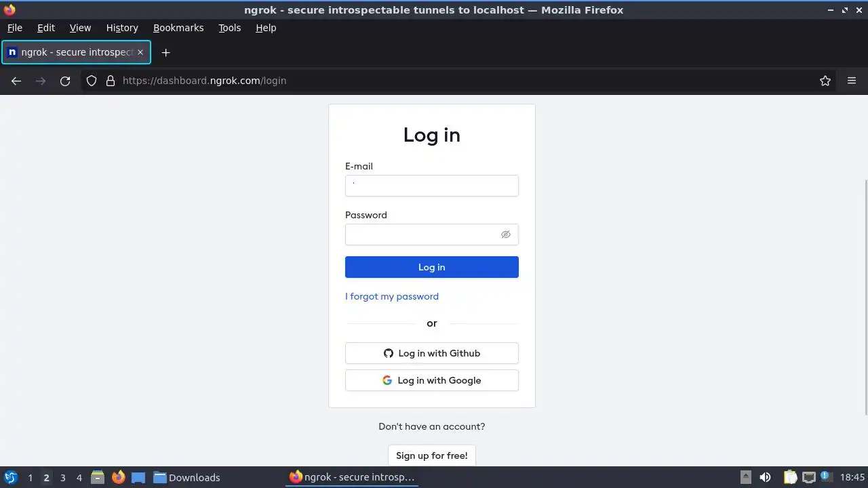868x488 pixels.
Task: Open the Bookmarks menu
Action: 178,28
